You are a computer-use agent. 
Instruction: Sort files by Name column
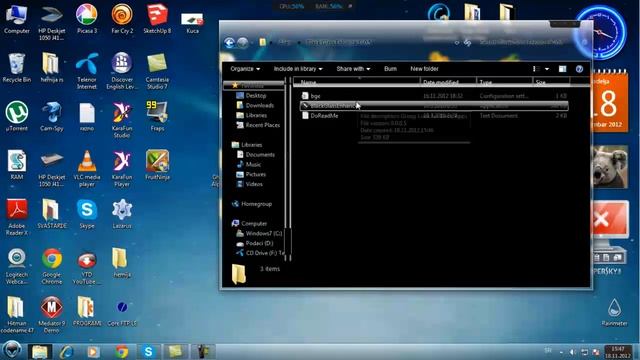click(356, 82)
